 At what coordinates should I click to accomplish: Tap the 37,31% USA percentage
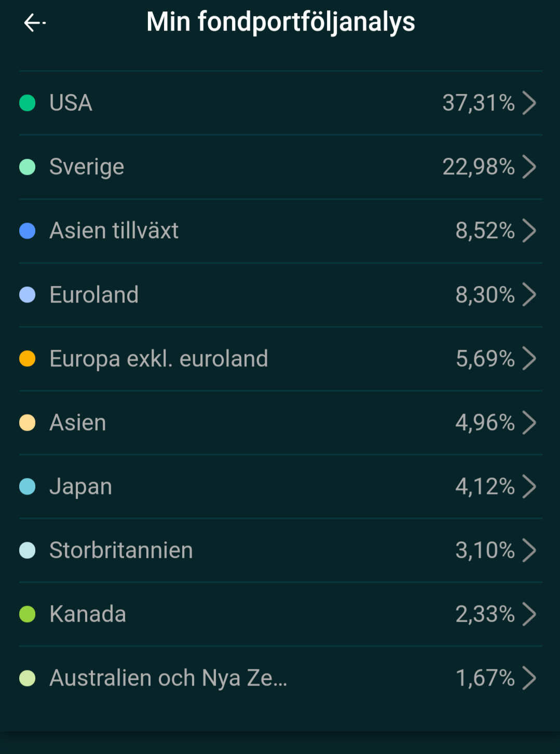[x=478, y=103]
